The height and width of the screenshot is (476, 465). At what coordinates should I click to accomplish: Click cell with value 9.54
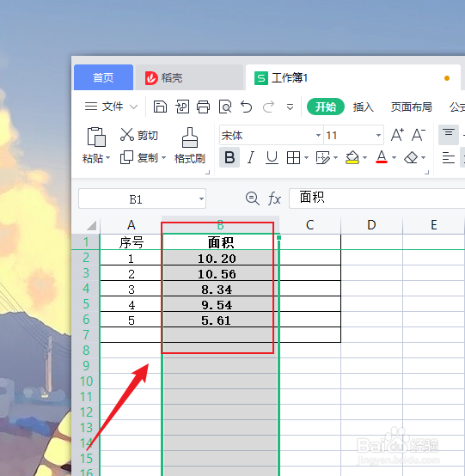(220, 304)
